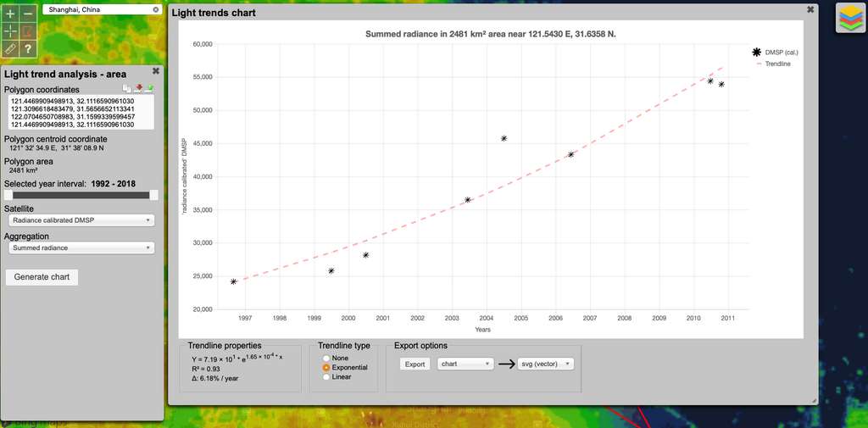This screenshot has height=428, width=868.
Task: Zoom out the map with minus icon
Action: click(x=30, y=12)
